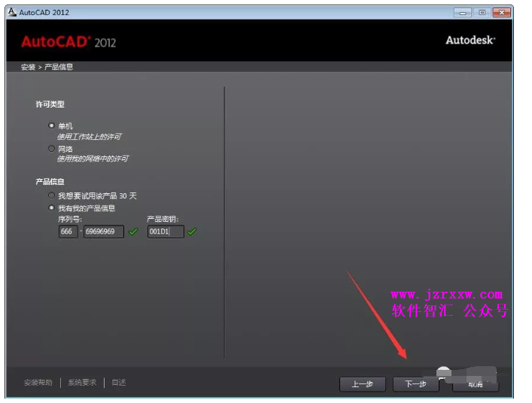Click the 使用我的网络中的许可 description text

[93, 159]
